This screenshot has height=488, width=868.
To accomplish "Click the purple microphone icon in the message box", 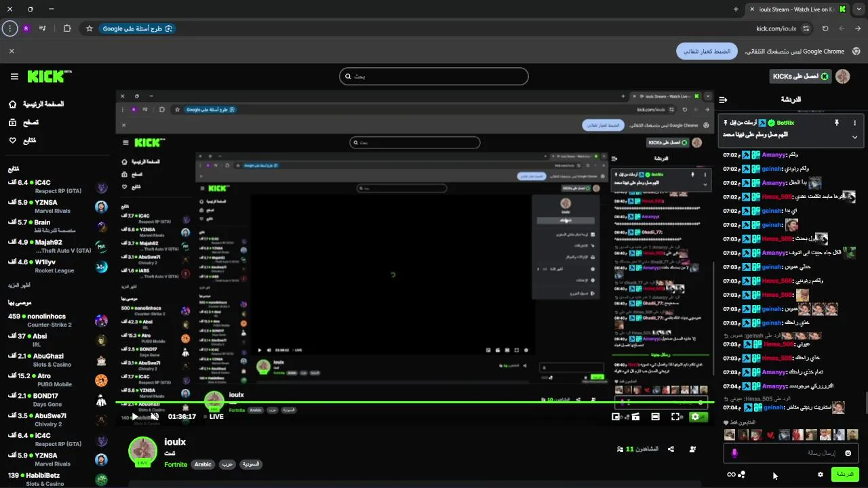I will 734,453.
